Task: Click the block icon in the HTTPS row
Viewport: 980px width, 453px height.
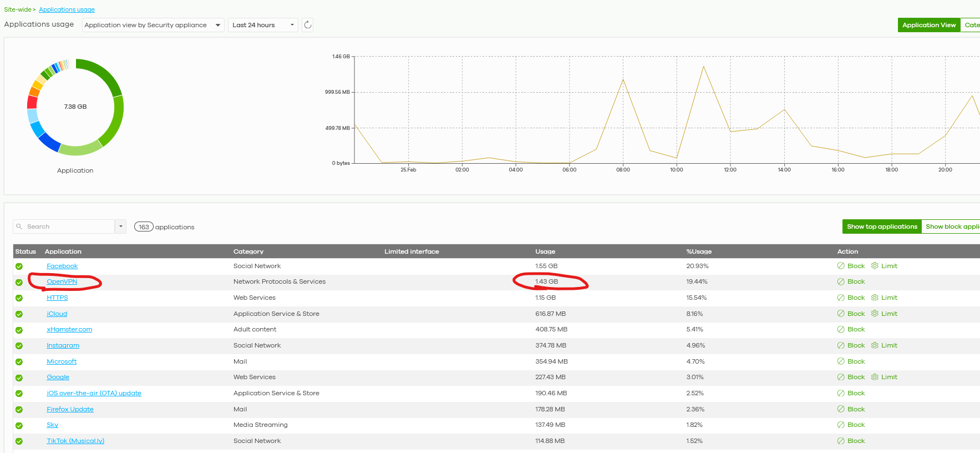Action: (841, 298)
